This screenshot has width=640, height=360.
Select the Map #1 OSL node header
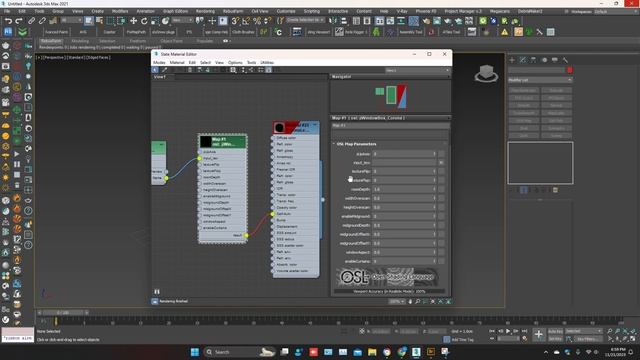[x=223, y=142]
